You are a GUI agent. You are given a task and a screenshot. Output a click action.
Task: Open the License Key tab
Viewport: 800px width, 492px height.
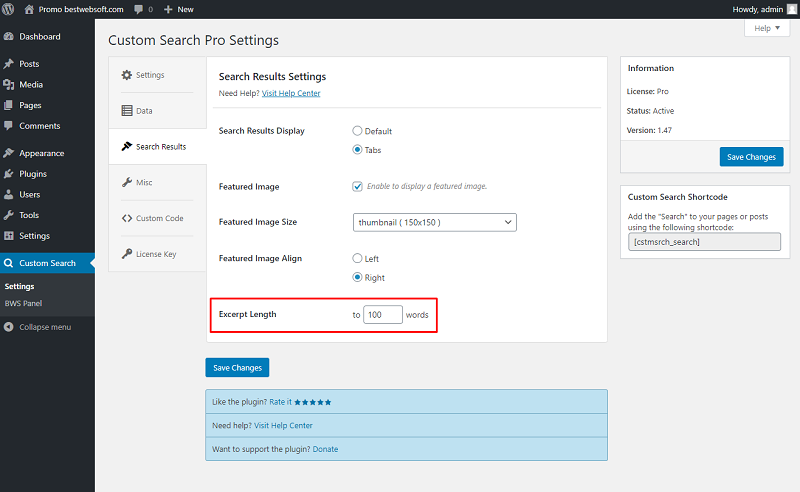pyautogui.click(x=158, y=254)
